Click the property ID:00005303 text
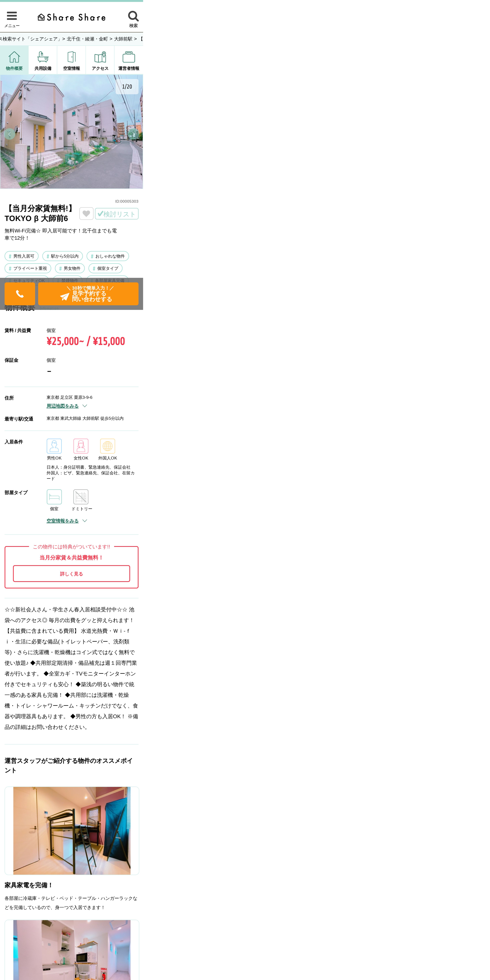This screenshot has width=490, height=980. [x=127, y=201]
